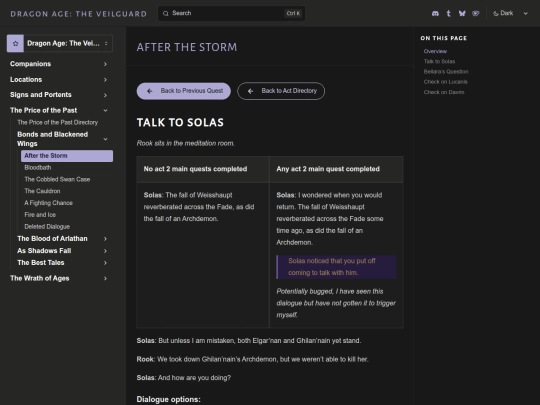Image resolution: width=540 pixels, height=405 pixels.
Task: Click the star icon beside site title
Action: coord(15,43)
